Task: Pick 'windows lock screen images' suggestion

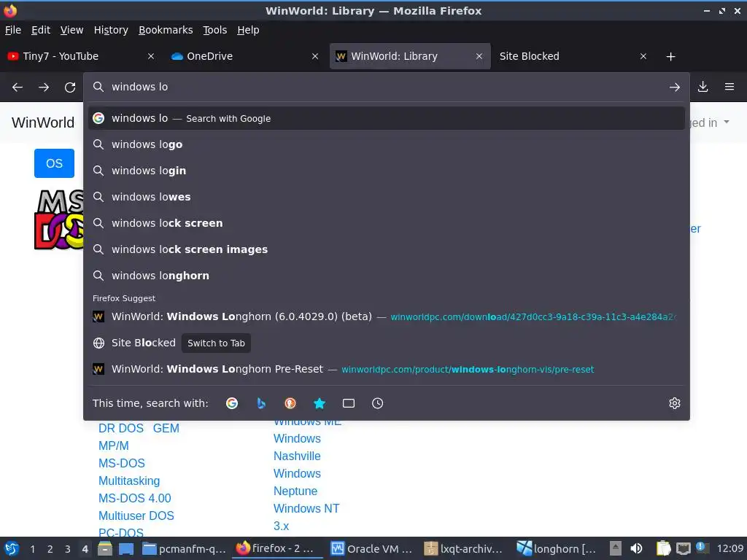Action: point(387,249)
